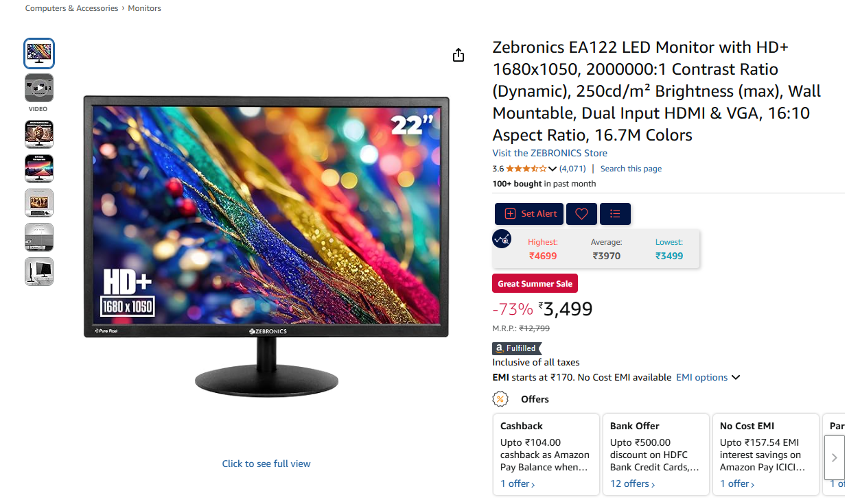Select the last thumbnail showing monitor side view
Viewport: 860px width, 504px height.
coord(39,272)
